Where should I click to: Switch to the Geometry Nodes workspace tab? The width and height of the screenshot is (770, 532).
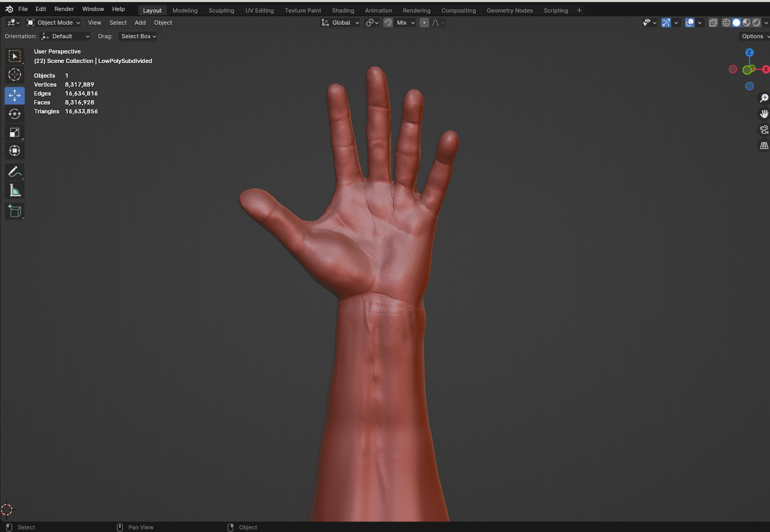point(509,10)
